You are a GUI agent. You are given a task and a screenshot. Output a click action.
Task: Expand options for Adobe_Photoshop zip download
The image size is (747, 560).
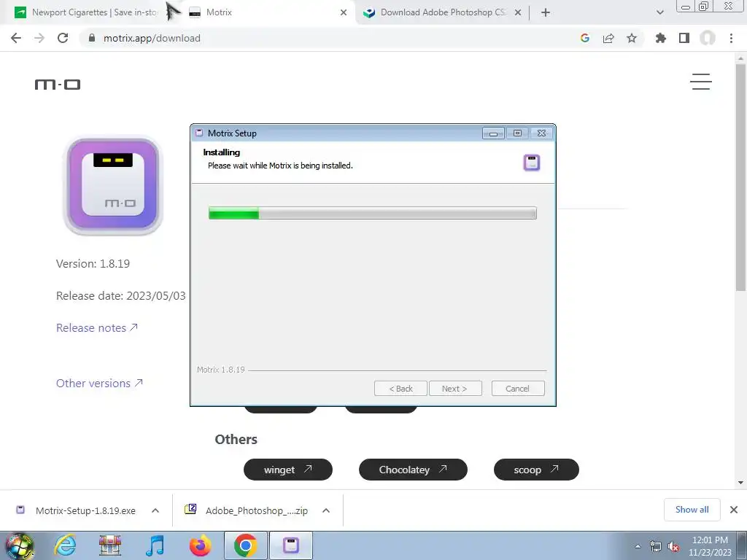[326, 510]
